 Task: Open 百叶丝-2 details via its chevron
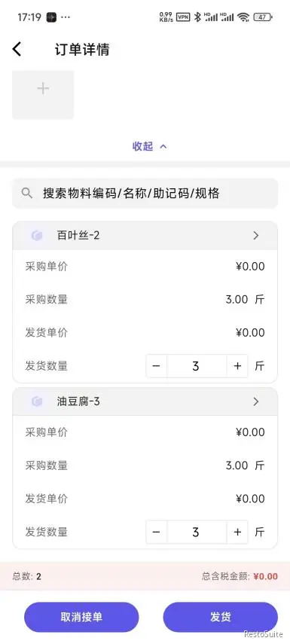click(256, 235)
